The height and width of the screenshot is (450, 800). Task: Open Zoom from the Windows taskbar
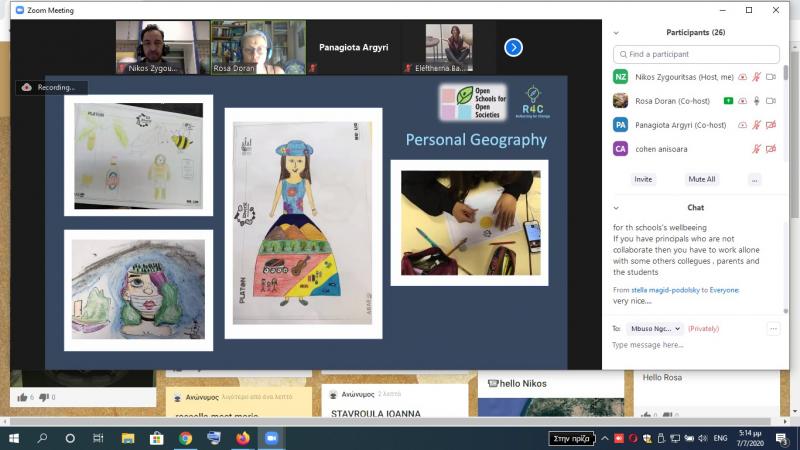pyautogui.click(x=271, y=438)
